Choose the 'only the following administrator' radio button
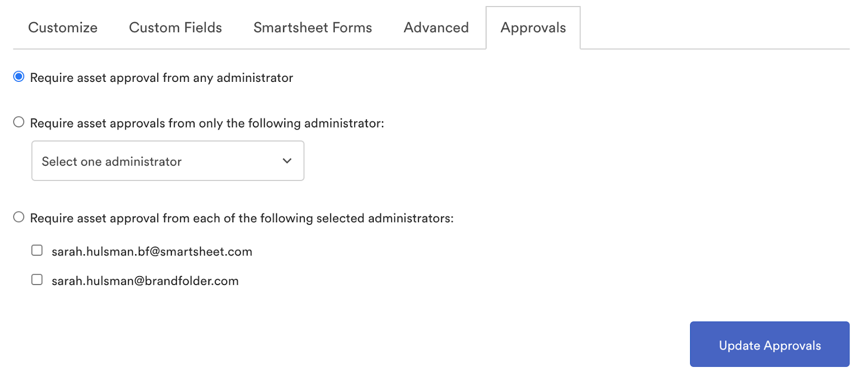This screenshot has width=868, height=374. [19, 122]
